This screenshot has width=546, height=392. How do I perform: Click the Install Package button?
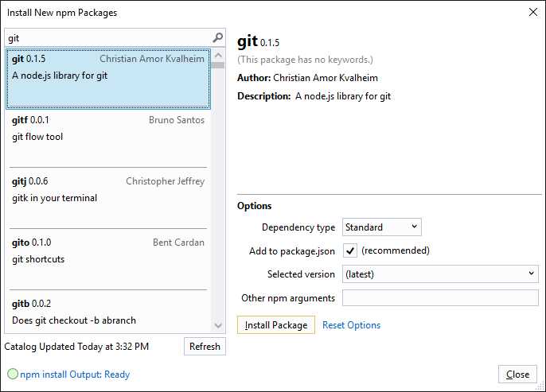[x=275, y=325]
